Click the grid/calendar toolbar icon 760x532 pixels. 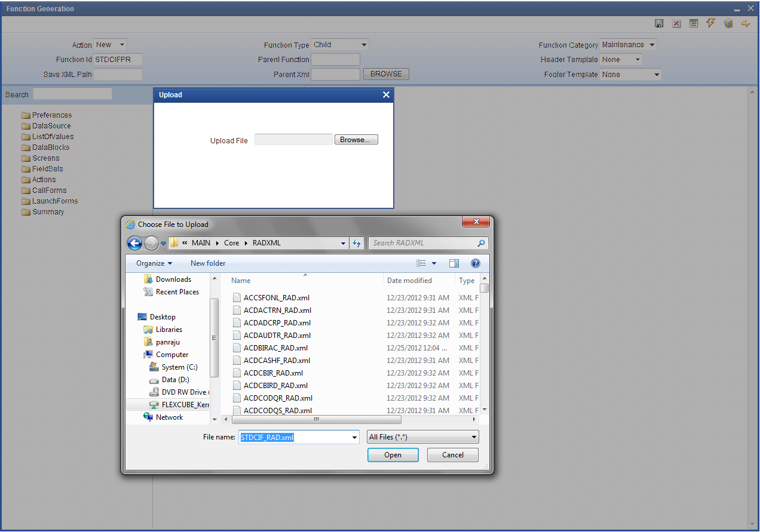coord(694,24)
